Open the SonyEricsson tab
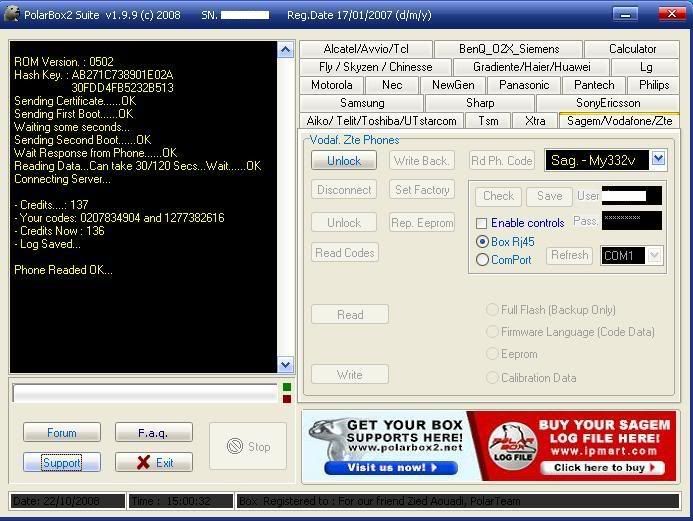 tap(608, 103)
